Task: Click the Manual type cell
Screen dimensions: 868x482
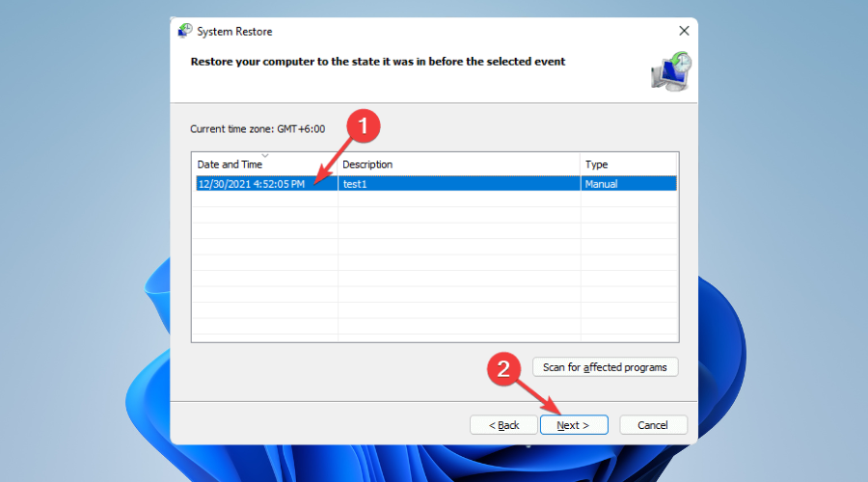Action: 629,184
